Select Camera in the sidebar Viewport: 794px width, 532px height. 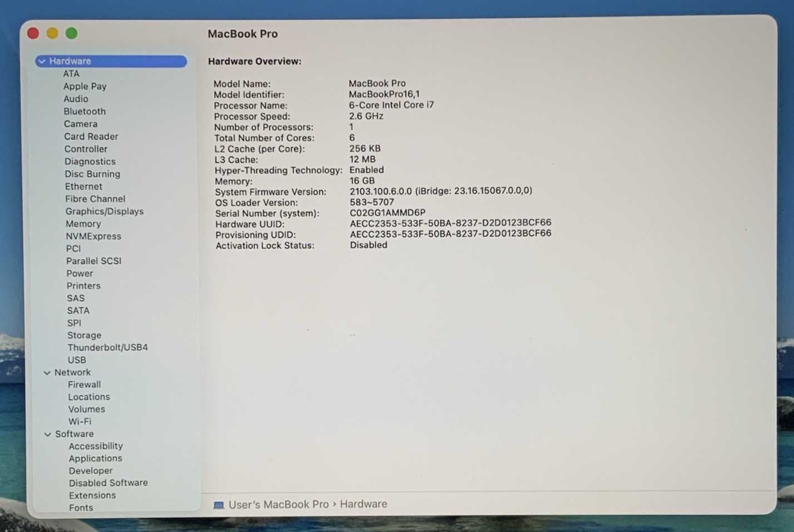click(81, 123)
